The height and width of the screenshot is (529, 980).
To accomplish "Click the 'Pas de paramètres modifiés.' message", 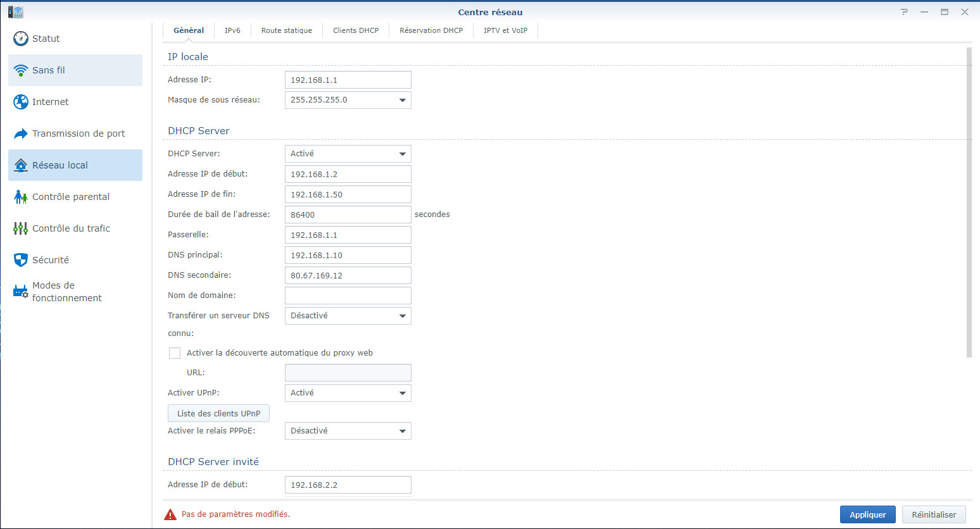I will click(x=236, y=514).
